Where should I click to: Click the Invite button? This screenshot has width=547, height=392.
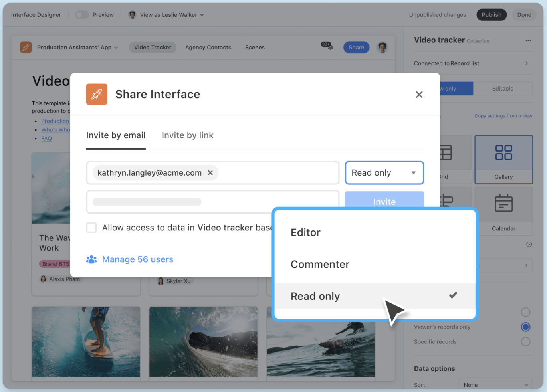point(384,199)
